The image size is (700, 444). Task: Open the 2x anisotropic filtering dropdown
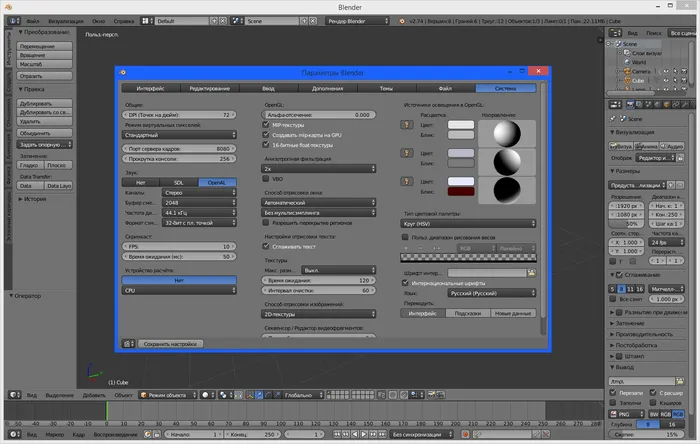tap(318, 169)
